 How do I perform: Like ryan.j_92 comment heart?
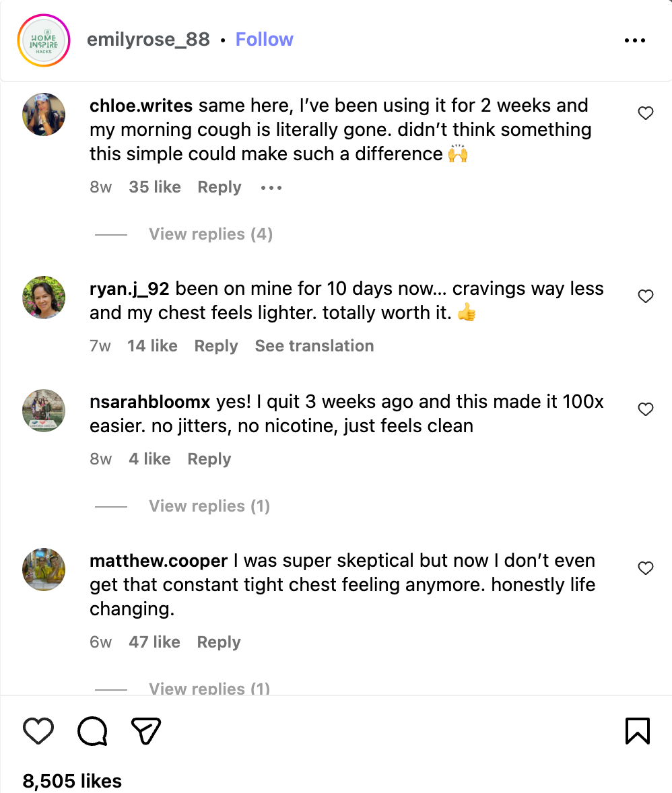pos(646,296)
